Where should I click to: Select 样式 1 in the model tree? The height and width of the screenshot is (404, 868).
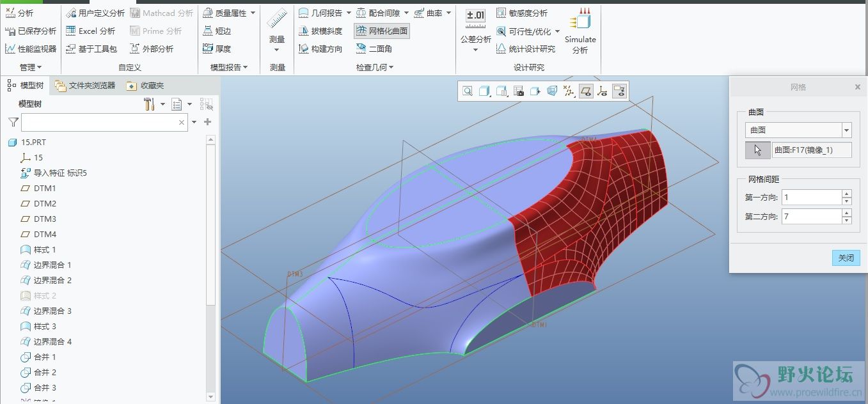38,249
